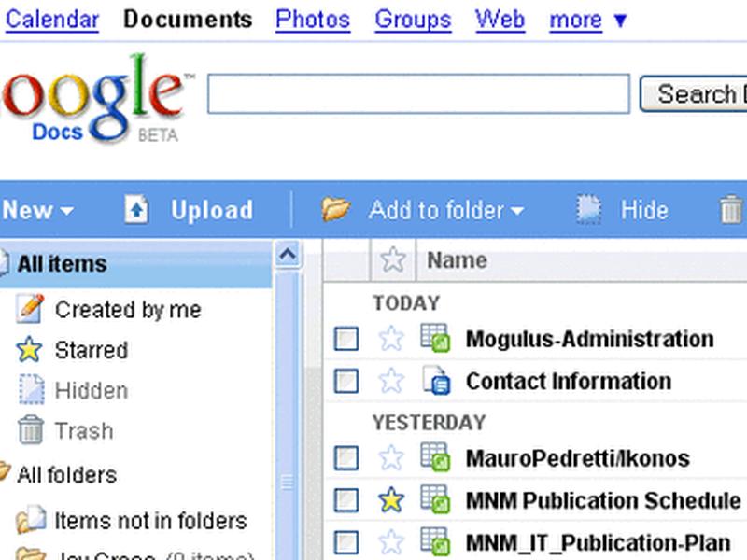Click the sidebar vertical splitter handle
This screenshot has height=560, width=747.
(288, 482)
